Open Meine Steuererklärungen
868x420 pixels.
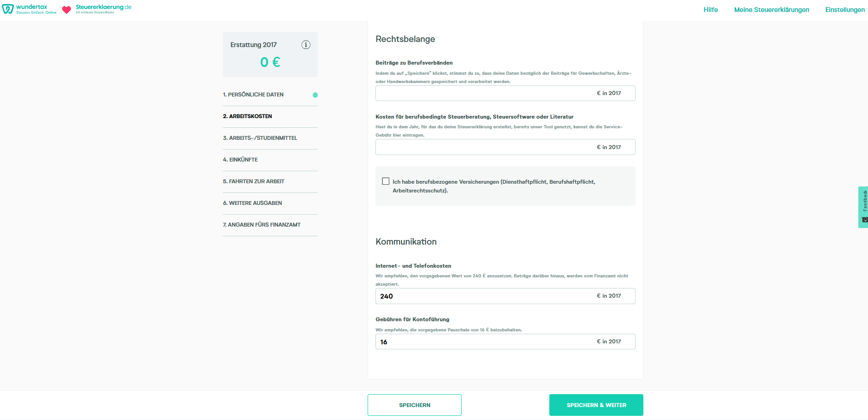coord(771,10)
